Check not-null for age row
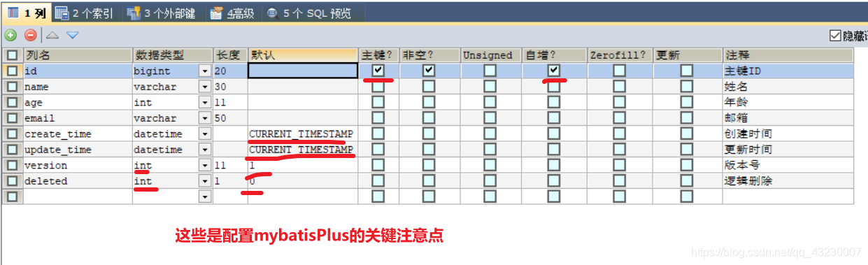The image size is (868, 265). [429, 102]
